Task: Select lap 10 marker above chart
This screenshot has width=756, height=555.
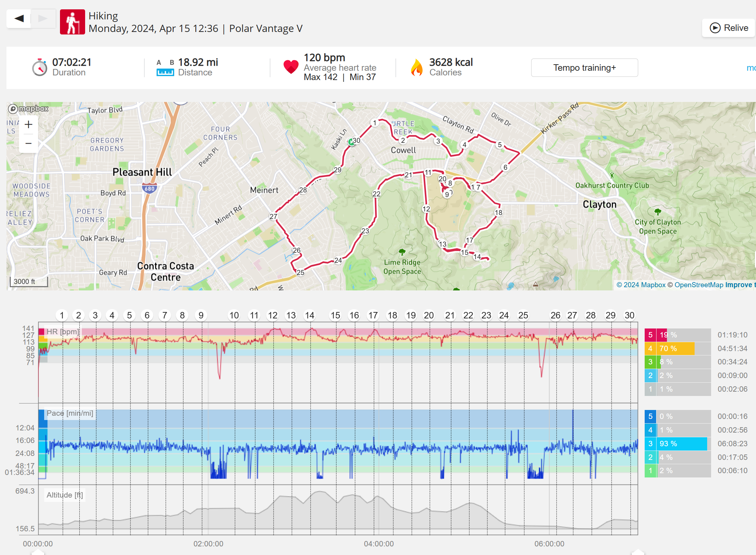Action: click(234, 316)
